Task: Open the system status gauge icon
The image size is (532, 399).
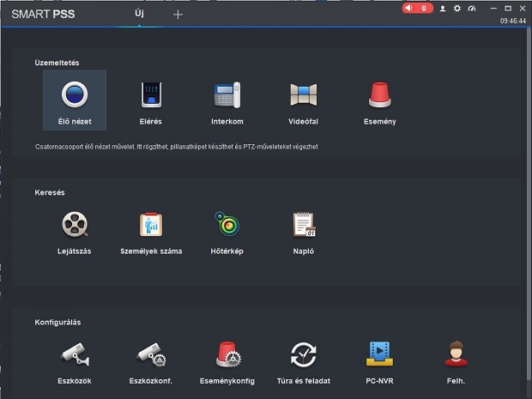Action: (x=472, y=9)
